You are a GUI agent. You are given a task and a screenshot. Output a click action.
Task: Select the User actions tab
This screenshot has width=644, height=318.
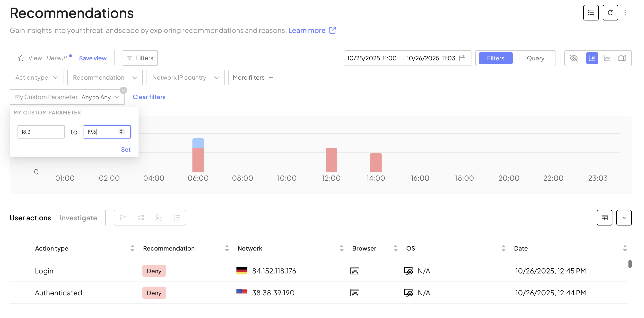click(30, 218)
